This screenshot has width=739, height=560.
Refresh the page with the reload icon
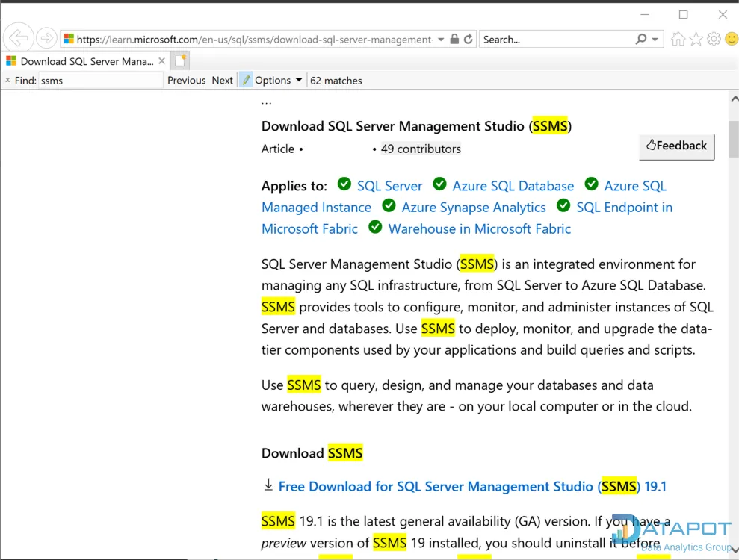468,39
